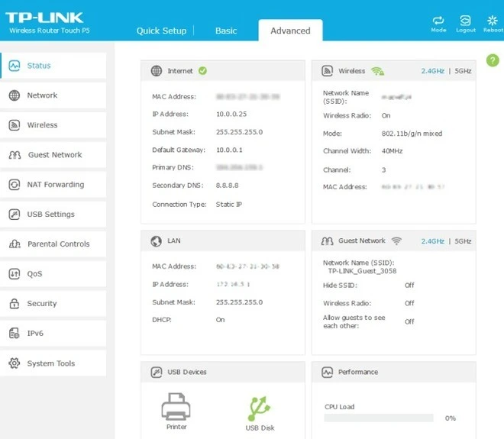The height and width of the screenshot is (439, 504).
Task: Open the Quick Setup tab
Action: pos(161,31)
